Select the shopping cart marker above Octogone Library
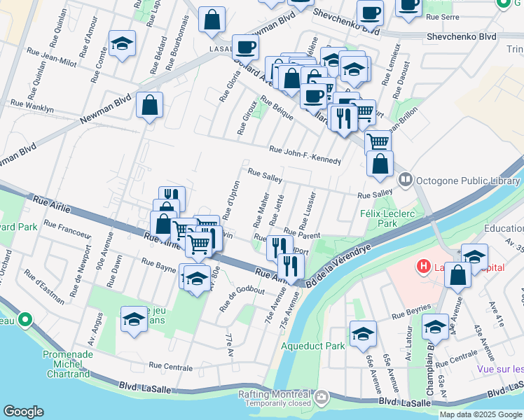524x420 pixels. pyautogui.click(x=378, y=143)
